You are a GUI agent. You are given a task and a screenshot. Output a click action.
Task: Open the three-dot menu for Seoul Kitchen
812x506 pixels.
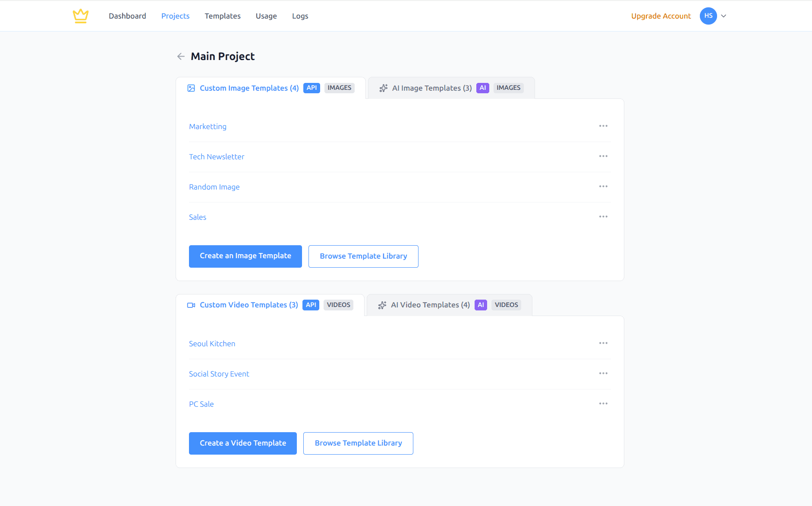[x=603, y=343]
